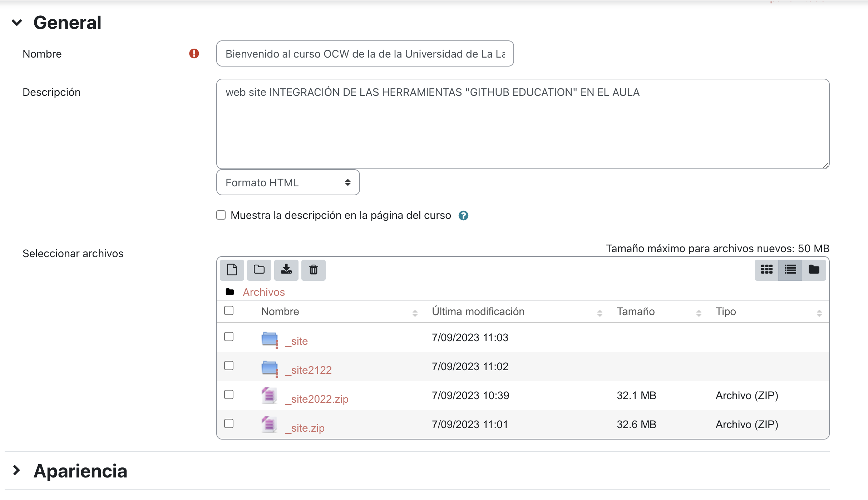Click the Tipo column header

pyautogui.click(x=726, y=312)
